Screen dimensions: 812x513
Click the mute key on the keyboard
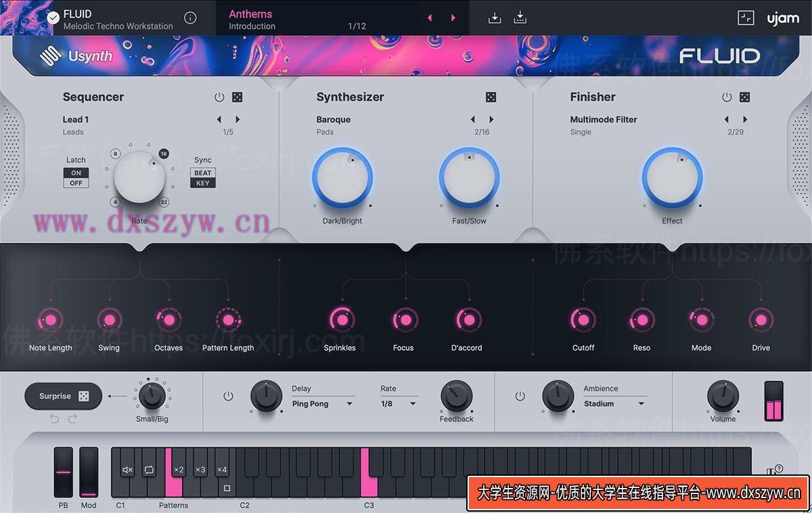pos(127,469)
